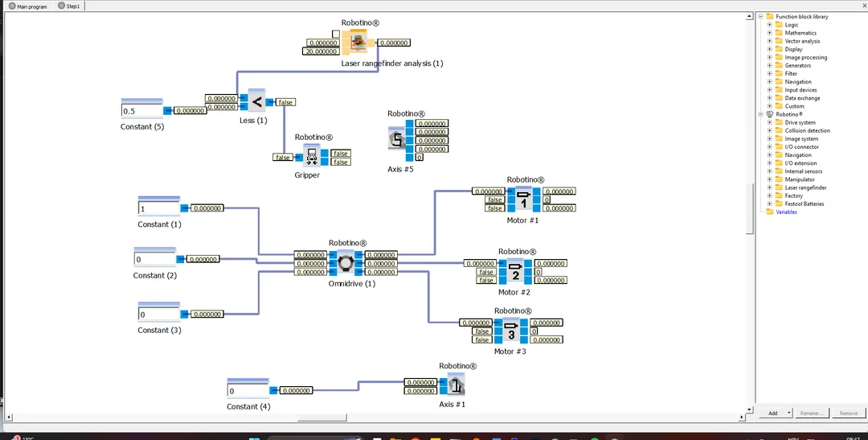
Task: Select the Laser rangefinder analysis block icon
Action: (x=354, y=43)
